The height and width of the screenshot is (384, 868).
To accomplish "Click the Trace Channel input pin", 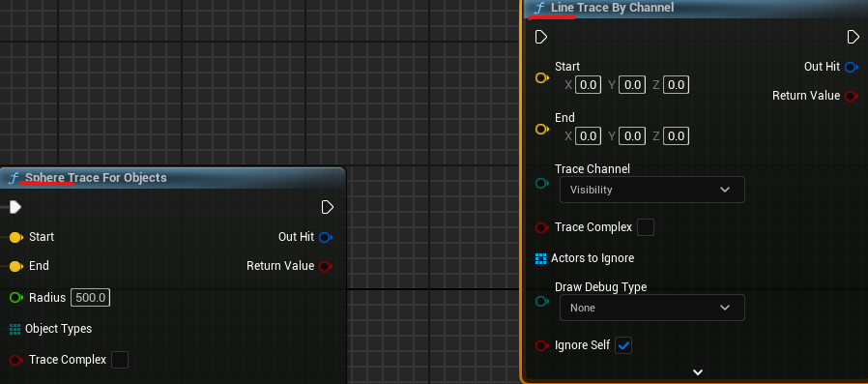I will 542,183.
